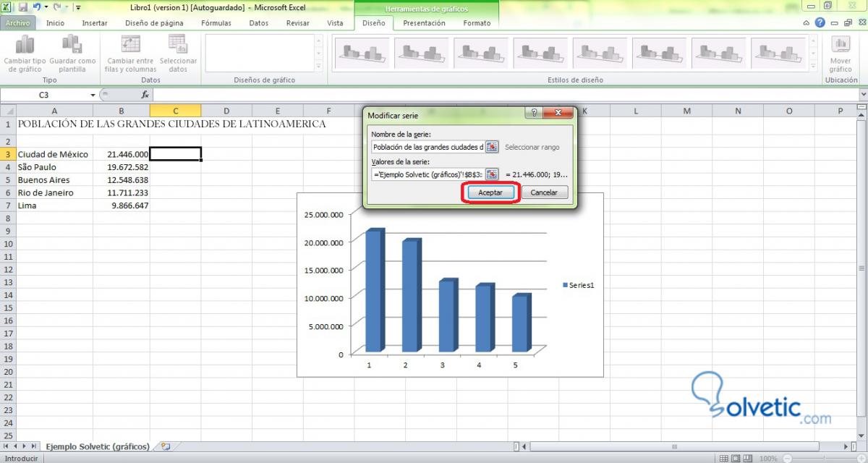Click the insert function fx icon
The height and width of the screenshot is (463, 868).
[x=145, y=95]
